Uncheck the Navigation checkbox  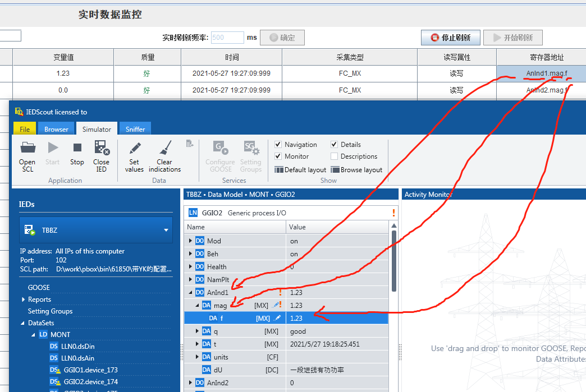(278, 145)
